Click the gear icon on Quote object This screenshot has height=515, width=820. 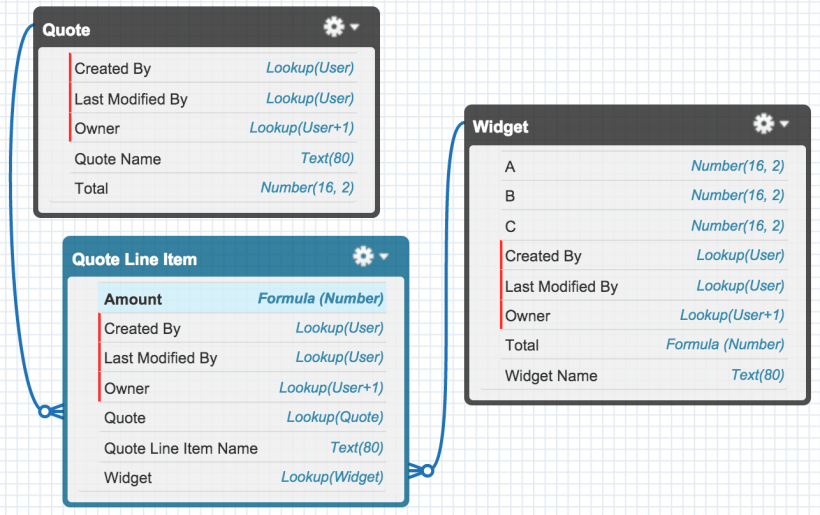tap(334, 27)
